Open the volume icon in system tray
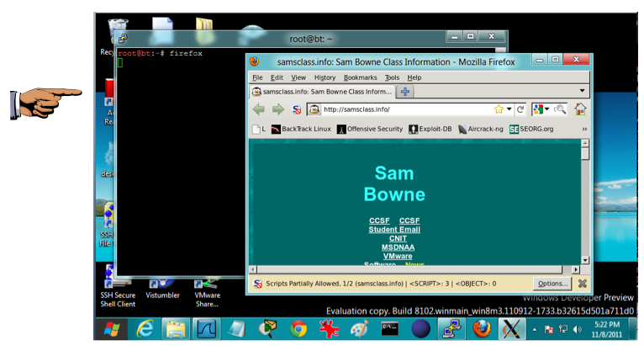Image resolution: width=644 pixels, height=346 pixels. (578, 329)
